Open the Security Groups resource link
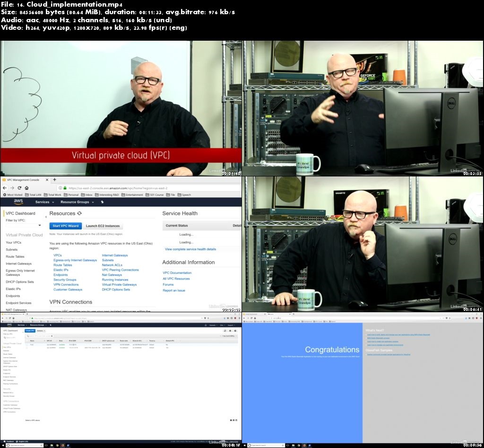 (x=65, y=280)
